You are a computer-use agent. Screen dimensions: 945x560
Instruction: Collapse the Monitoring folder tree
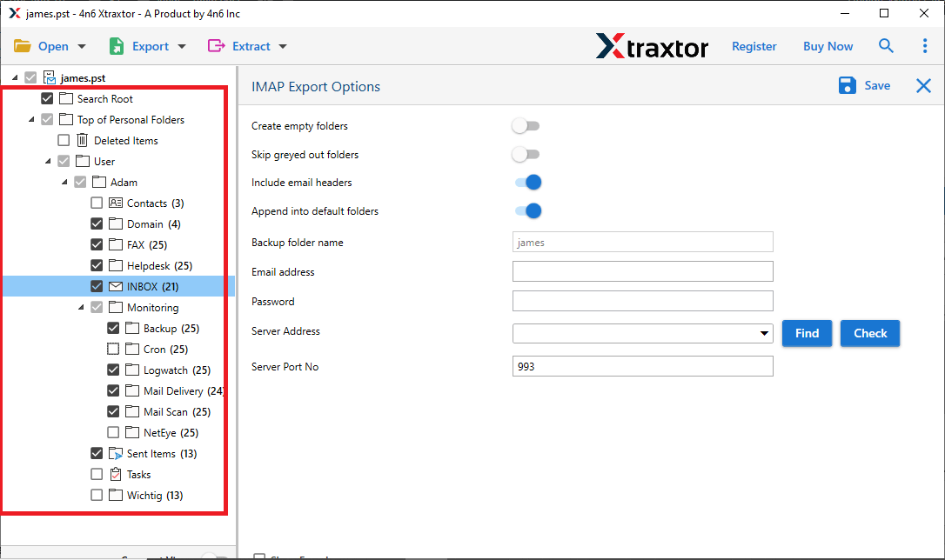pyautogui.click(x=80, y=307)
